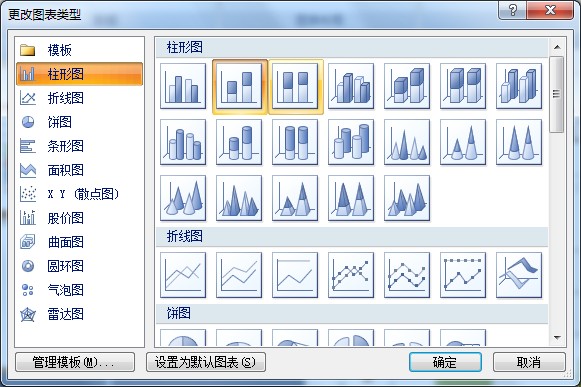Choose the plain line chart thumbnail
581x387 pixels.
[183, 275]
